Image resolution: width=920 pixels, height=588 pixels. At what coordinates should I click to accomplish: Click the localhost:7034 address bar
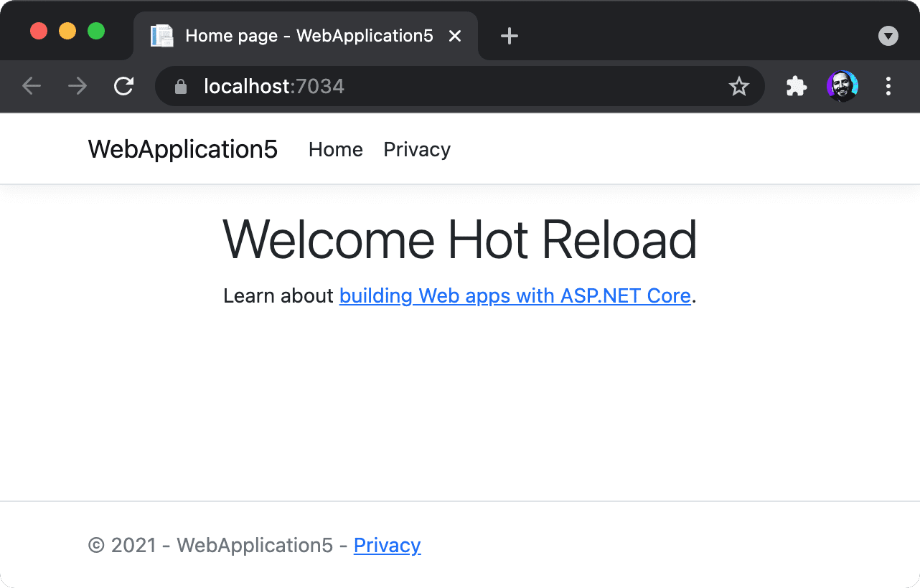pos(459,86)
